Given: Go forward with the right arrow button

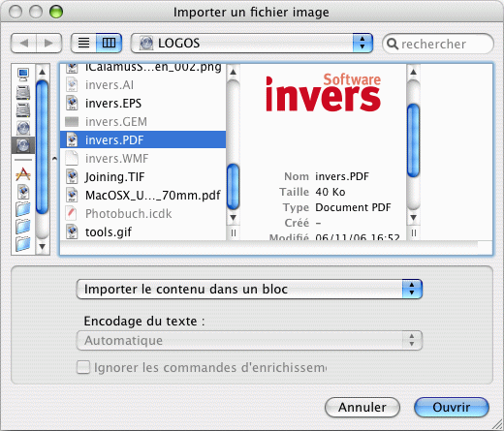Looking at the screenshot, I should tap(48, 43).
